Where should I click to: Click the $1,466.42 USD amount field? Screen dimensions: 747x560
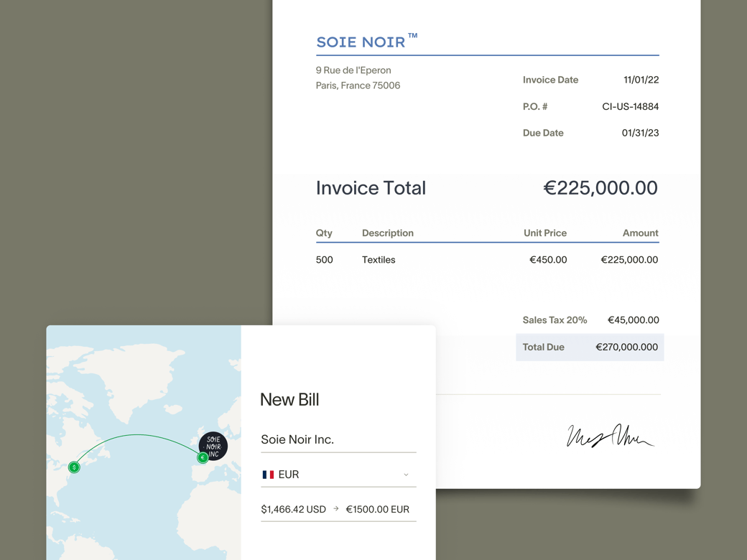pyautogui.click(x=294, y=509)
